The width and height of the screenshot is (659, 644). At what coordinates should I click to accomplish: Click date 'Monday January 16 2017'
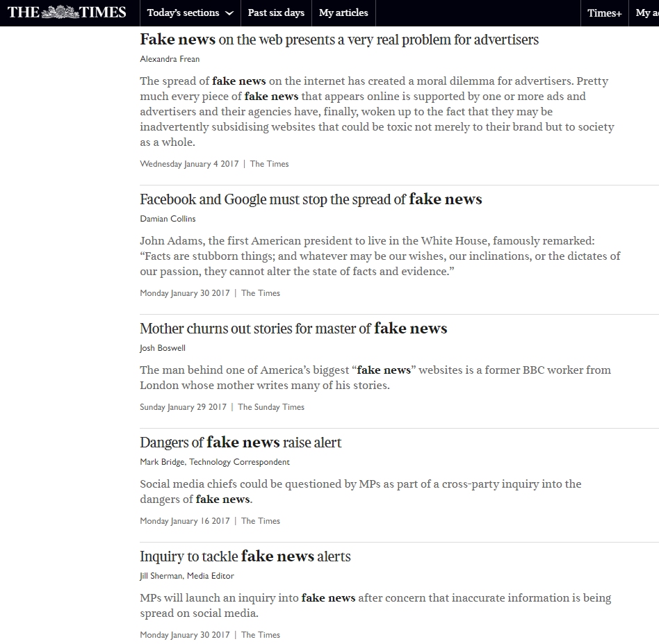click(x=185, y=521)
